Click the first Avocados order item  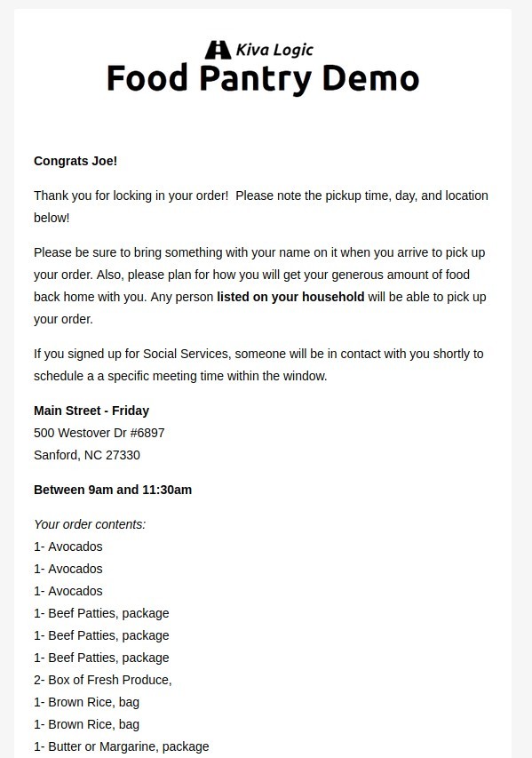click(68, 547)
